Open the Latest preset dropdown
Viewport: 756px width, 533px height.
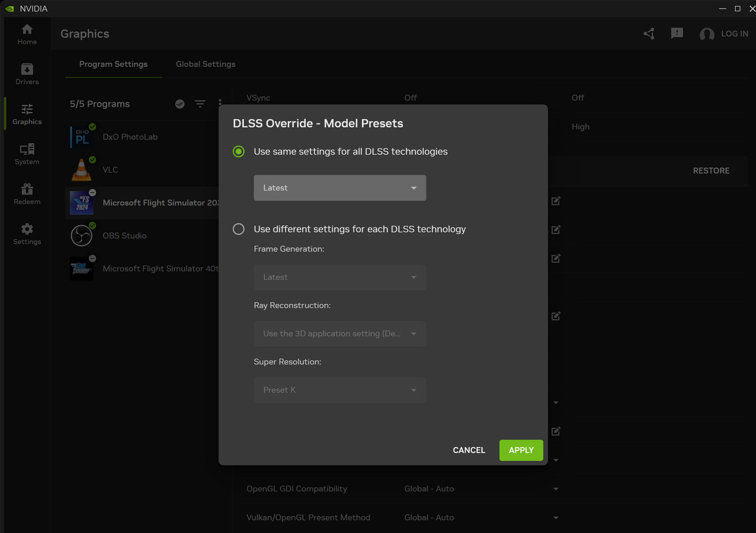tap(340, 188)
